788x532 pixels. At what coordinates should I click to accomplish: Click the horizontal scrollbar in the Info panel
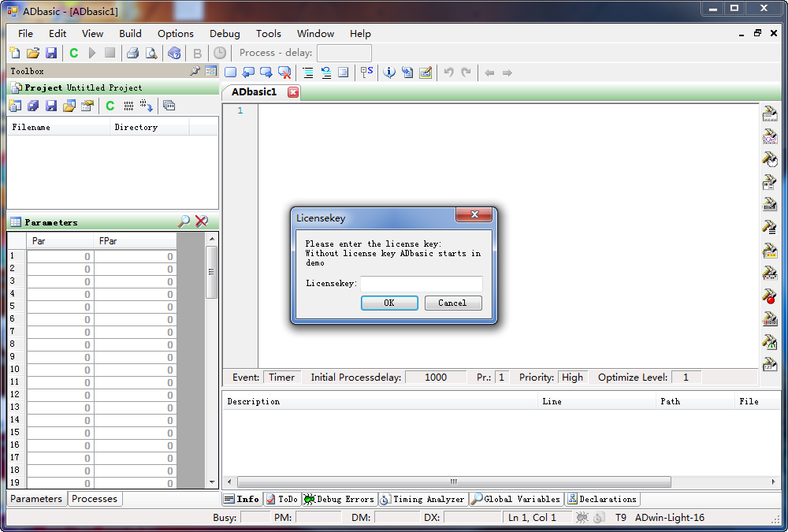click(454, 482)
